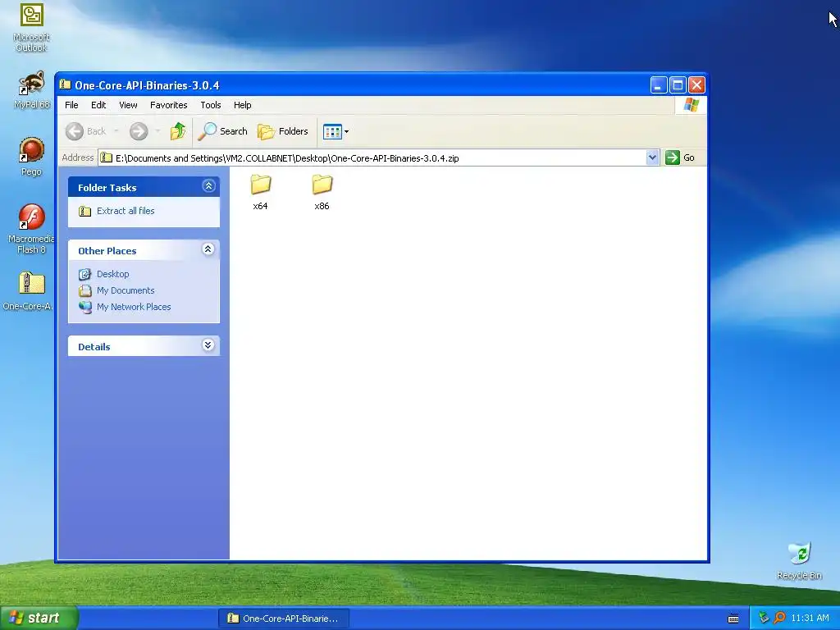The image size is (840, 630).
Task: Click One-Core-API-Binaries taskbar button
Action: [284, 619]
